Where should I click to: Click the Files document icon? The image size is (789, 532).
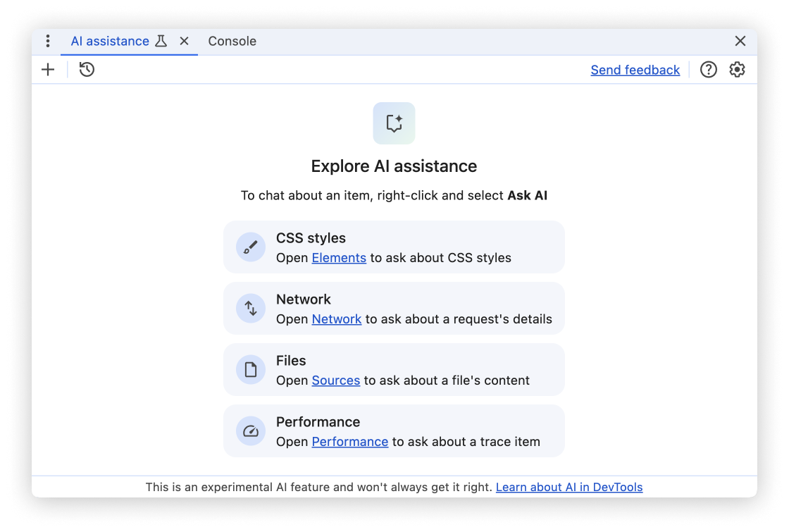point(250,369)
